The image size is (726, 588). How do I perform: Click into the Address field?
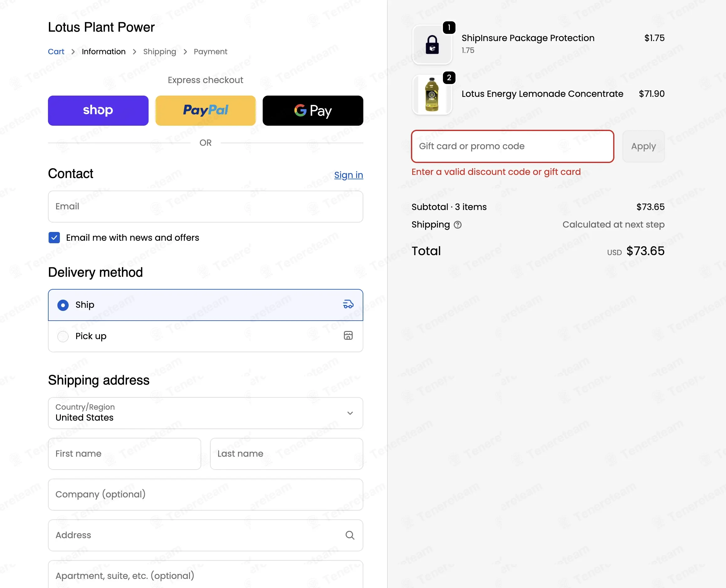pos(205,535)
